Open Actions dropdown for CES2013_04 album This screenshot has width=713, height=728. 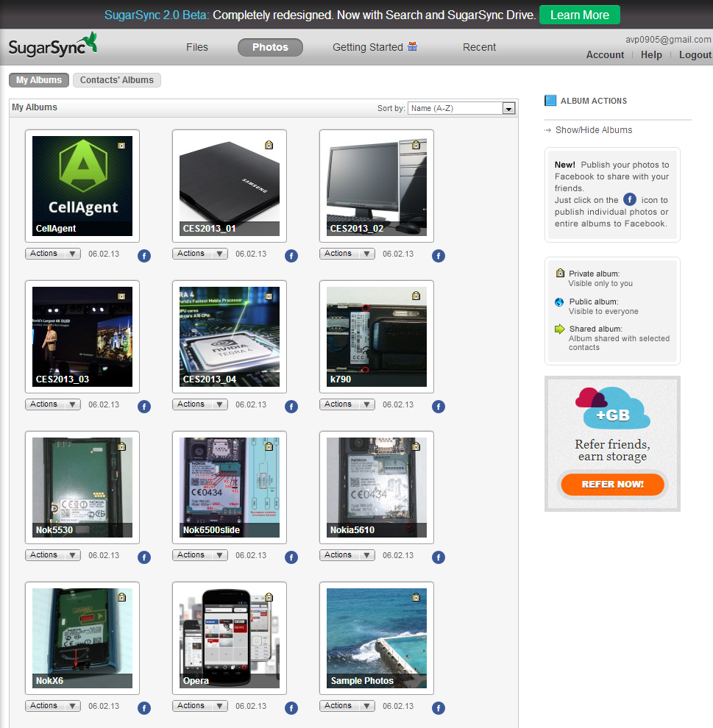coord(200,404)
